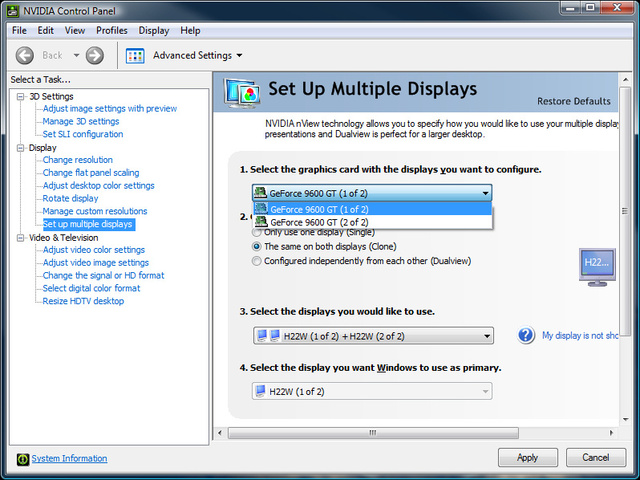Open Change flat panel scaling task
Screen dimensions: 640x480
[x=91, y=173]
